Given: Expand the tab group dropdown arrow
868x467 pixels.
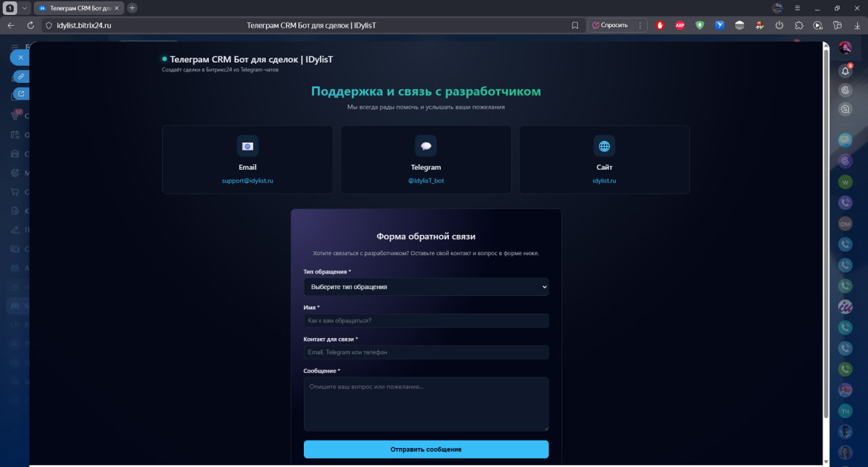Looking at the screenshot, I should click(x=25, y=8).
